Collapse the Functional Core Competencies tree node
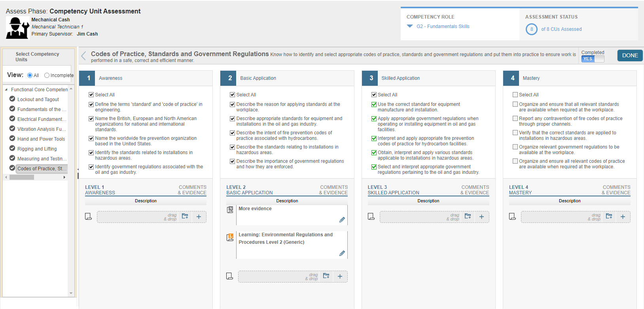The height and width of the screenshot is (309, 644). coord(6,90)
